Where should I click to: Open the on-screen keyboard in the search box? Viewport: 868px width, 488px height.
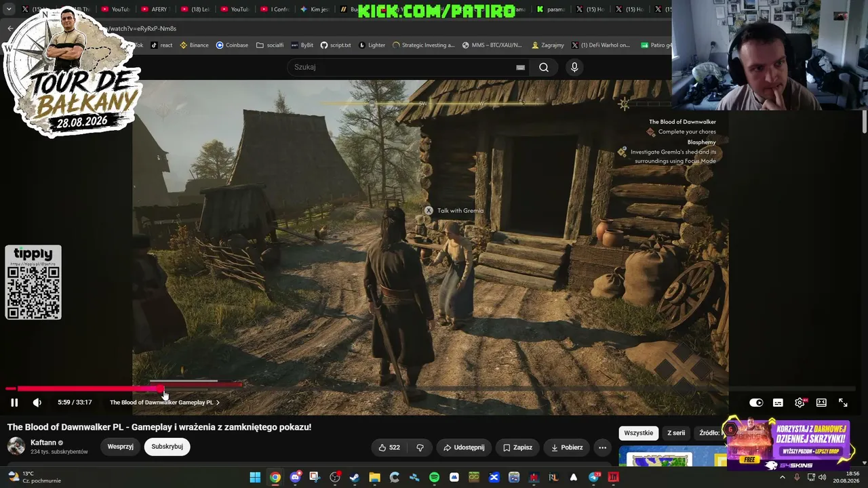(x=520, y=67)
